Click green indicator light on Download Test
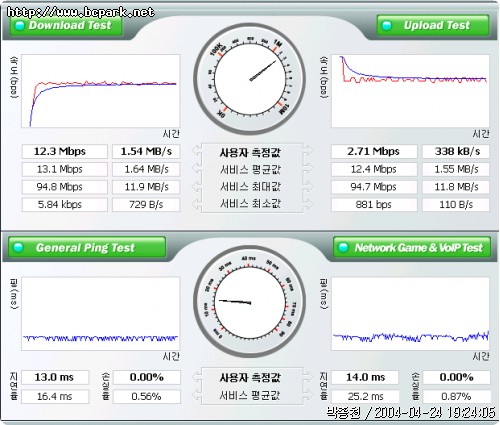 (20, 25)
